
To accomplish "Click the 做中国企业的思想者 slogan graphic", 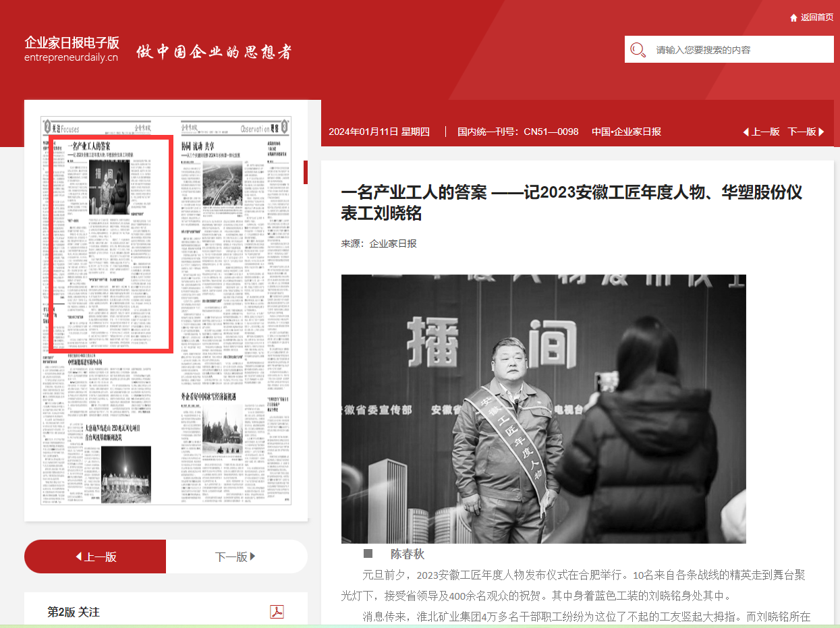I will (214, 51).
